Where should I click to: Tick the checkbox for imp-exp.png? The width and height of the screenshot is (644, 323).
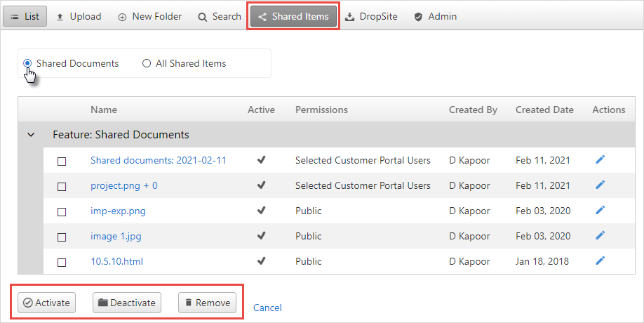tap(62, 212)
